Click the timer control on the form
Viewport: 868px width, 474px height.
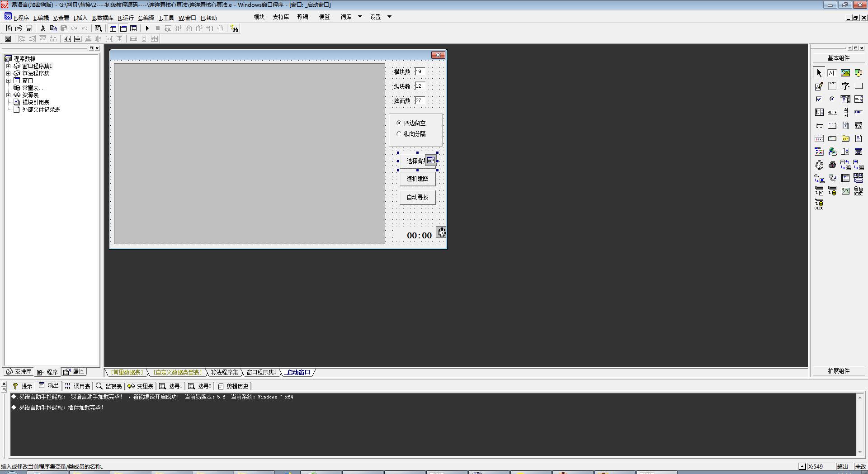tap(441, 232)
